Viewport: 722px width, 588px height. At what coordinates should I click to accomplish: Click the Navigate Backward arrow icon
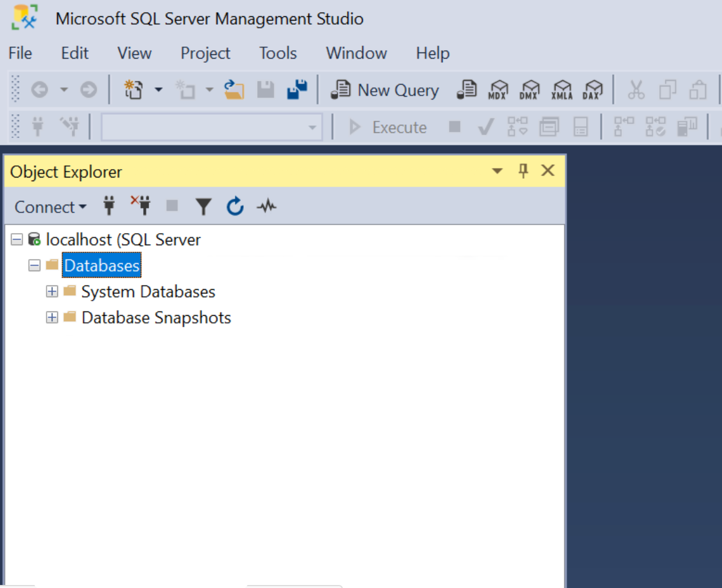tap(40, 89)
